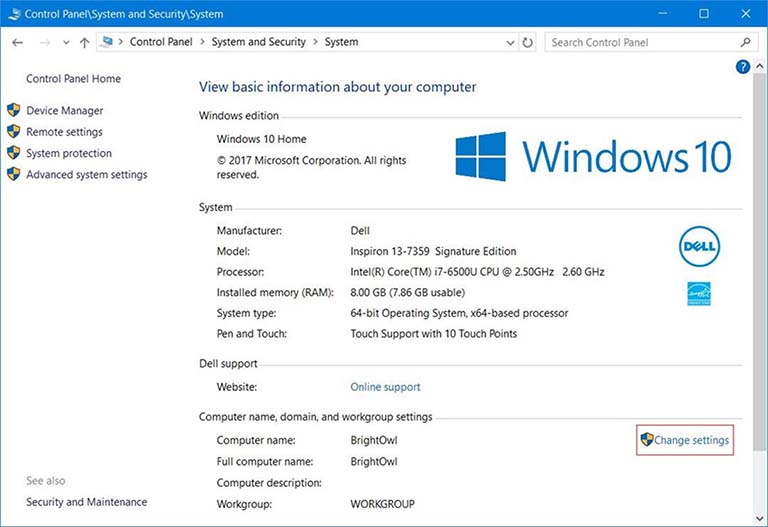Click the Energy Star logo
The image size is (768, 527).
698,294
